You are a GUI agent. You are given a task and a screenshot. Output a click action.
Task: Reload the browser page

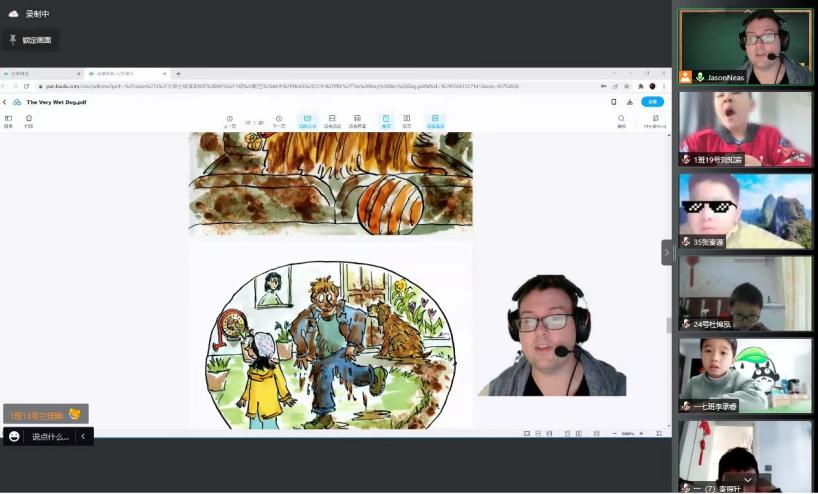(x=27, y=86)
